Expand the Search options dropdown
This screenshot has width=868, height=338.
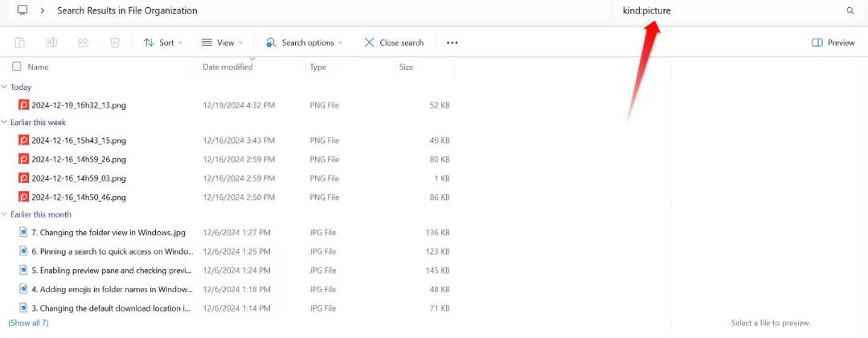(304, 43)
